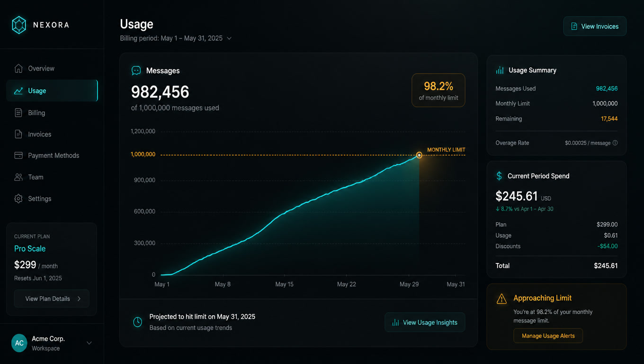Click the Current Period Spend dollar icon

click(x=499, y=176)
